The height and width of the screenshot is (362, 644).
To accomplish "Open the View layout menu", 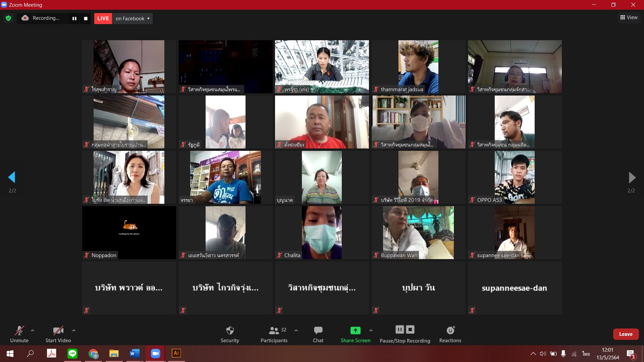I will [629, 17].
